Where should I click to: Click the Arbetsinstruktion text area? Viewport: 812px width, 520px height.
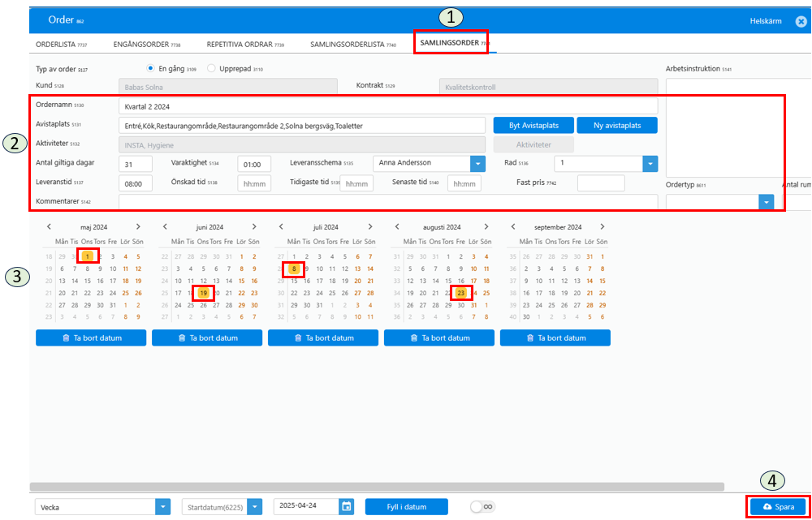click(x=738, y=128)
